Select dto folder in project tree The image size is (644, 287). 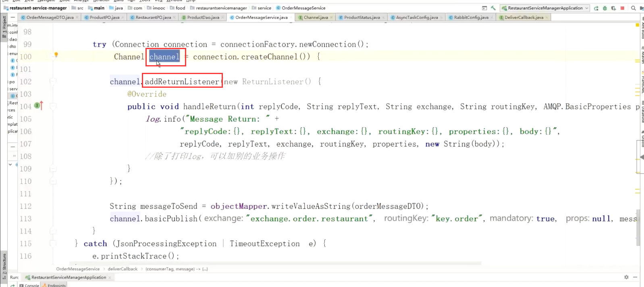[x=13, y=46]
